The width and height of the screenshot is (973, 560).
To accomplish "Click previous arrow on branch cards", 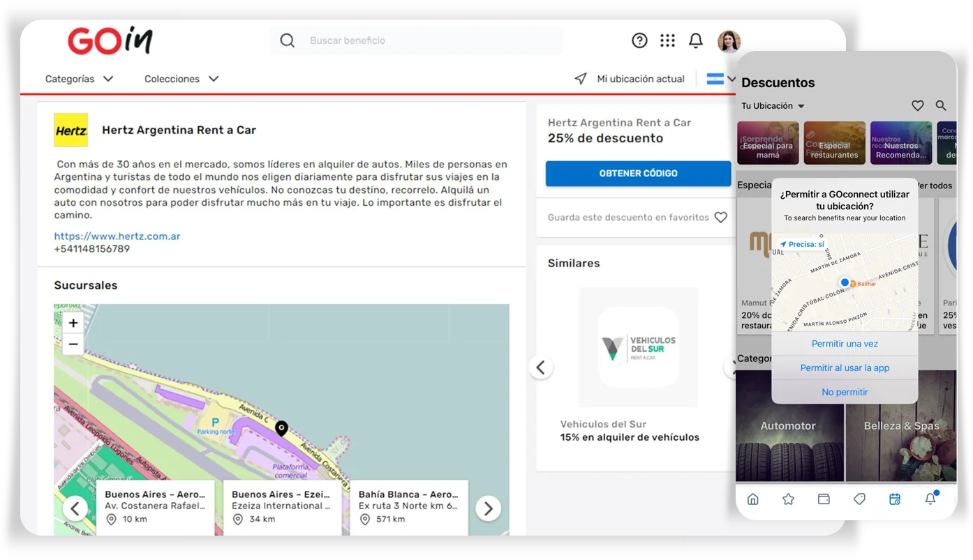I will [75, 508].
